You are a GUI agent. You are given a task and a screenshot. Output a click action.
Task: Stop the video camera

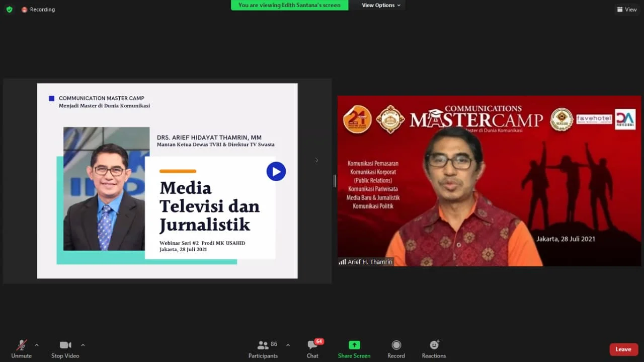click(65, 349)
